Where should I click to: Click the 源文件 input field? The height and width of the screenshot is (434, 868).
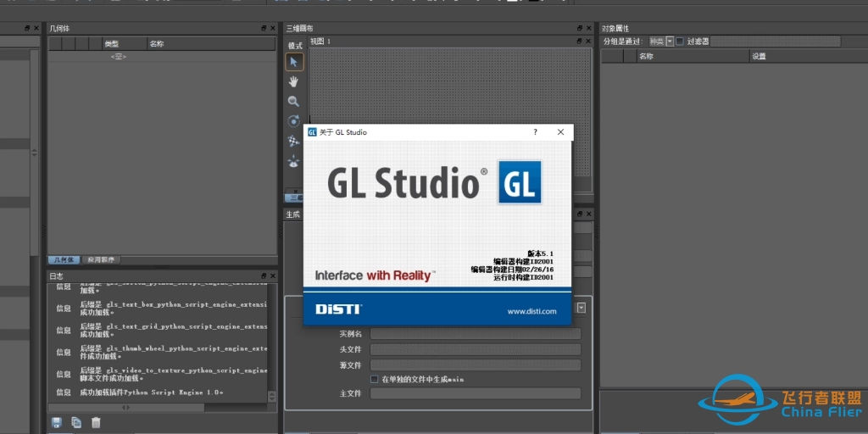click(x=476, y=365)
